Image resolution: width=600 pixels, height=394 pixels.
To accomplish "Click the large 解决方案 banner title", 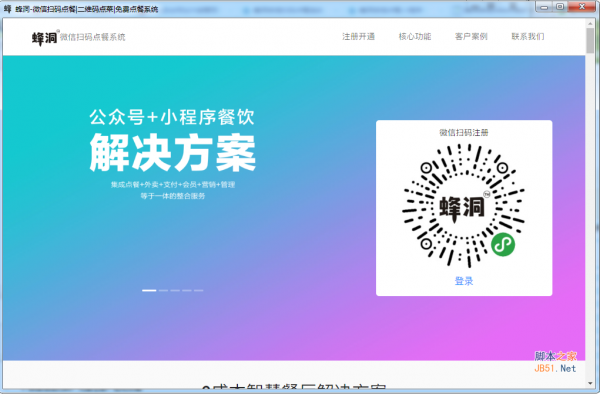I will pyautogui.click(x=173, y=153).
